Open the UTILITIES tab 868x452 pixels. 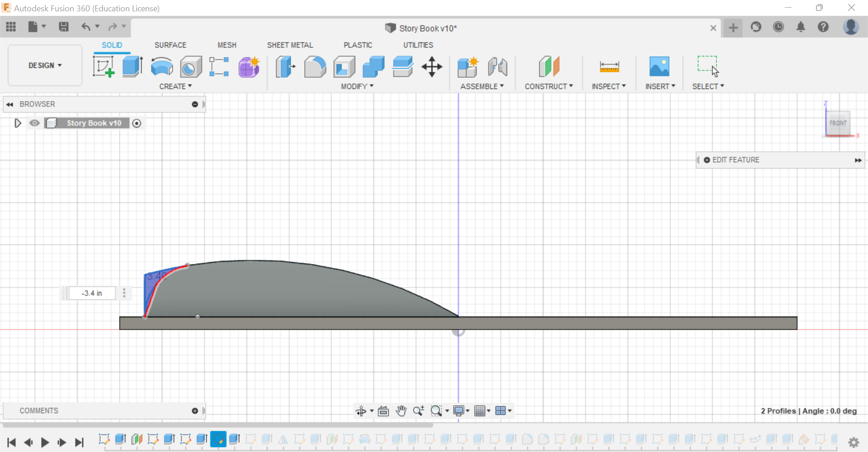(x=418, y=45)
